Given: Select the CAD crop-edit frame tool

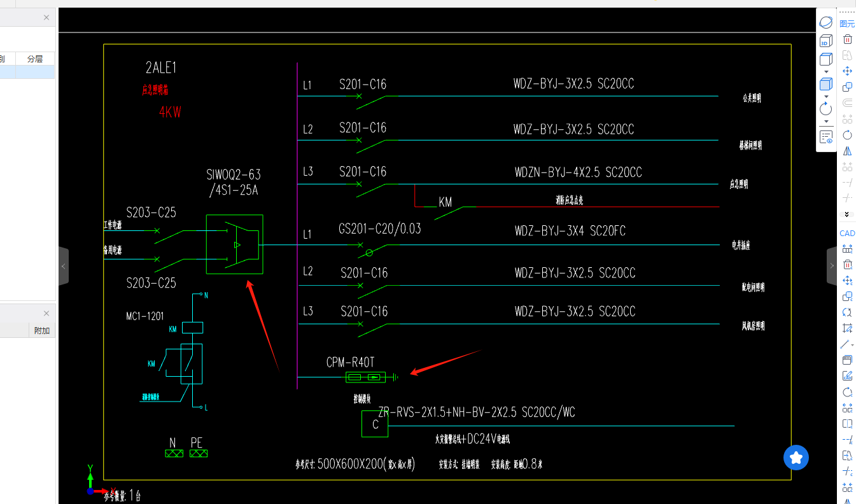Looking at the screenshot, I should point(847,328).
